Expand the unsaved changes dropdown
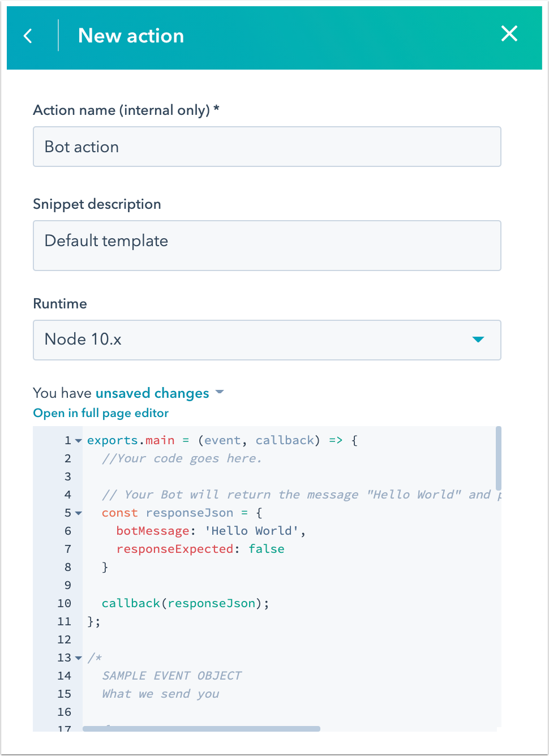This screenshot has height=756, width=549. pos(152,393)
